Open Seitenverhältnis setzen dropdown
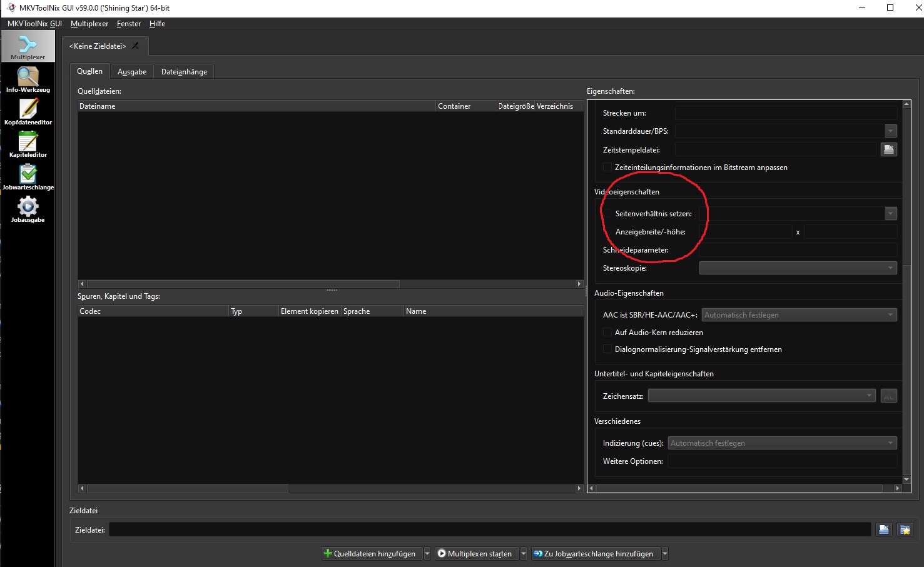The height and width of the screenshot is (567, 924). (891, 214)
